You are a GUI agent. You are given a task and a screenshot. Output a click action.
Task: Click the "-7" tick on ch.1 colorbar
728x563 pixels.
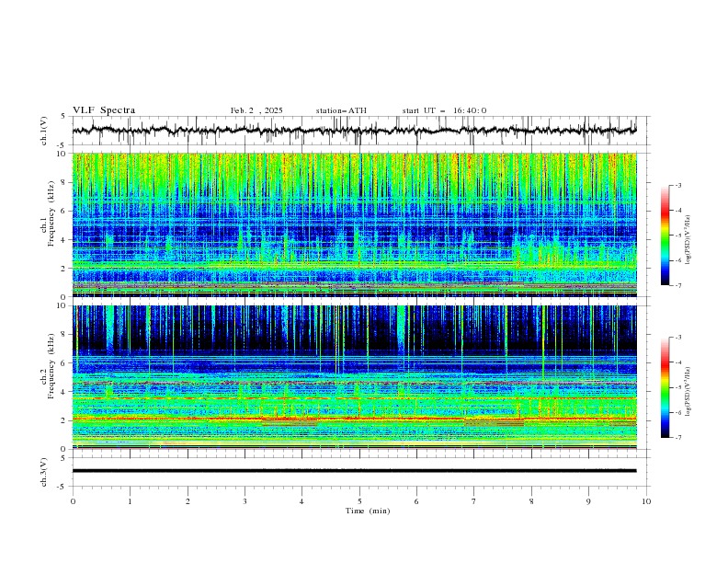[x=678, y=285]
